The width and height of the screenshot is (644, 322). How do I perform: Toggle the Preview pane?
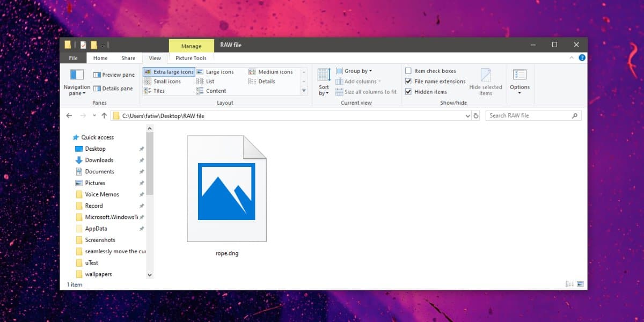point(114,75)
